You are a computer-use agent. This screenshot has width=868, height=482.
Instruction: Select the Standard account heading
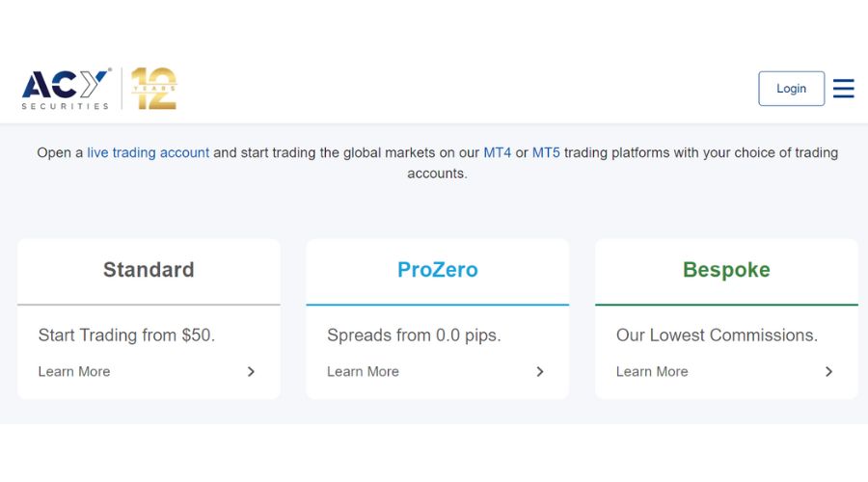(x=149, y=270)
